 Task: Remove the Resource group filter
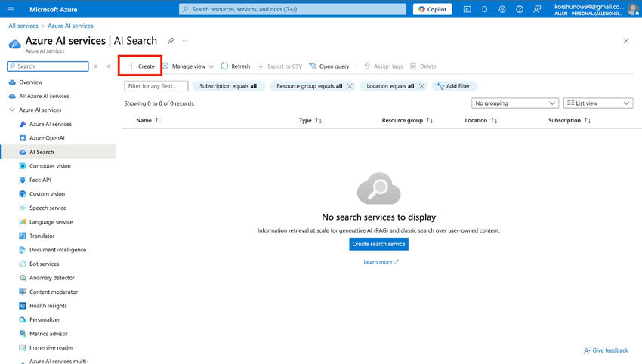(x=350, y=86)
